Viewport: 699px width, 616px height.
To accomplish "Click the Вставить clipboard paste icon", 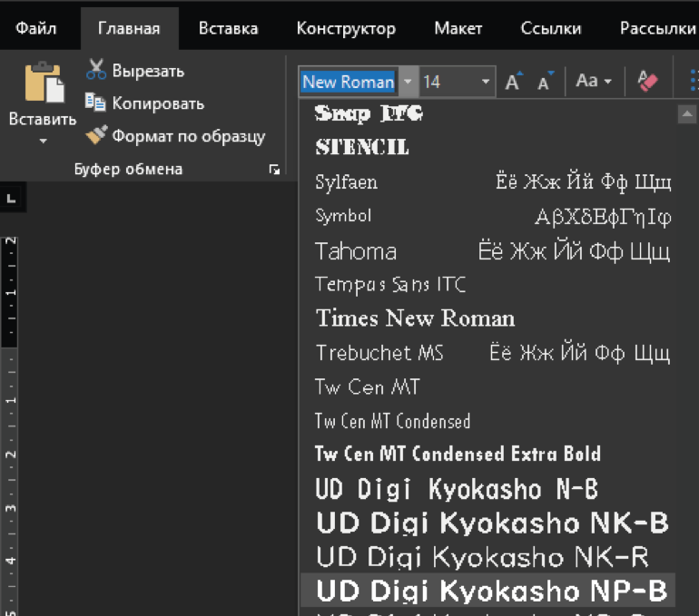I will coord(44,83).
